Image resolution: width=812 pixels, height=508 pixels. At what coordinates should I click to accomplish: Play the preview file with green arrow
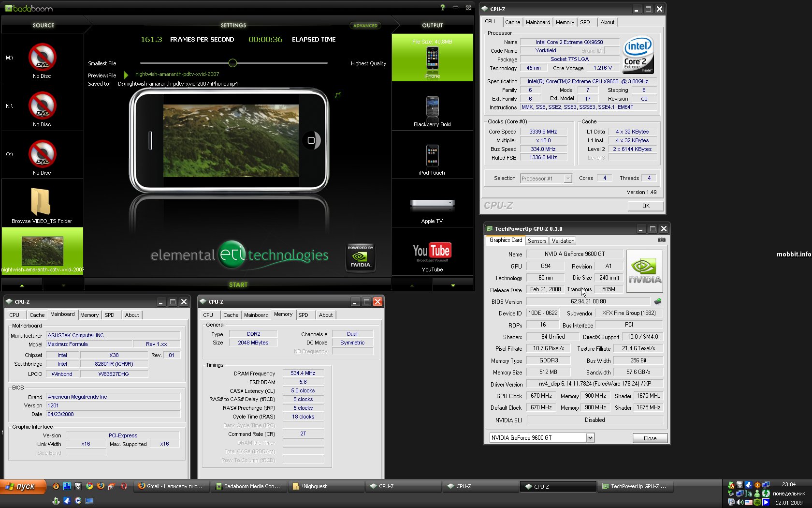(x=126, y=75)
